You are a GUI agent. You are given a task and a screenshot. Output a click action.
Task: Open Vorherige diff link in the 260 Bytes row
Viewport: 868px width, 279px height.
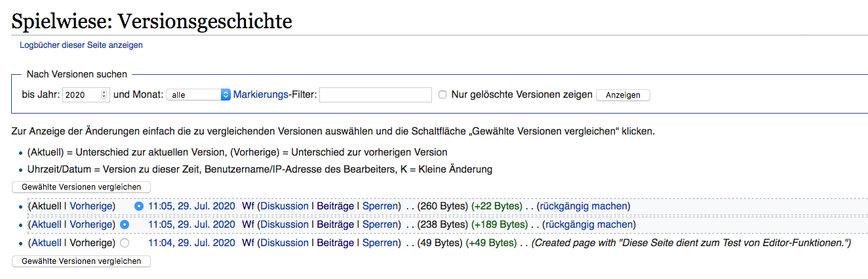tap(92, 206)
